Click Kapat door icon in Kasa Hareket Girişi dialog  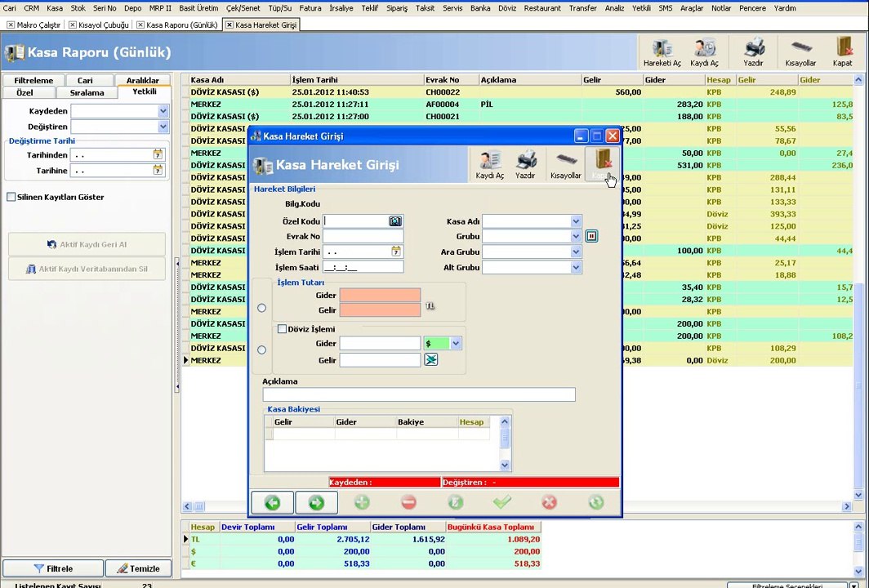(602, 164)
